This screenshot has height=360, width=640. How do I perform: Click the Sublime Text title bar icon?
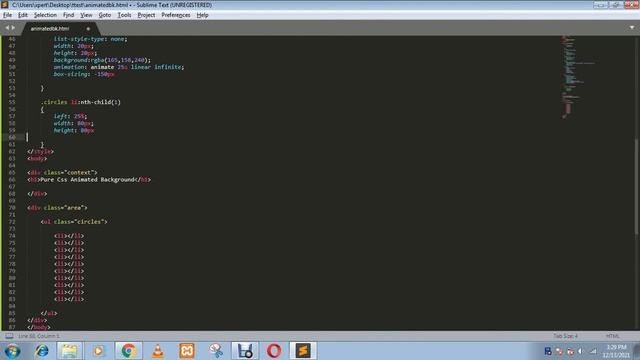[x=4, y=4]
